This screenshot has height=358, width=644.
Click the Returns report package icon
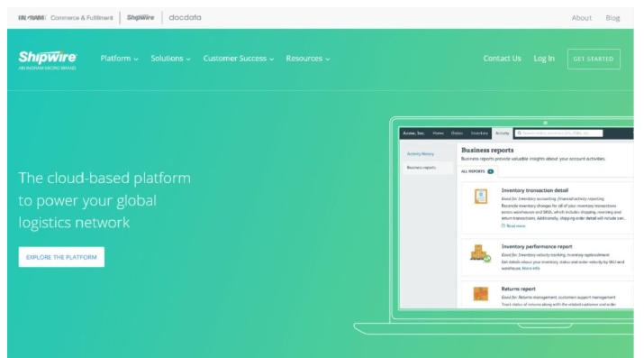tap(481, 293)
